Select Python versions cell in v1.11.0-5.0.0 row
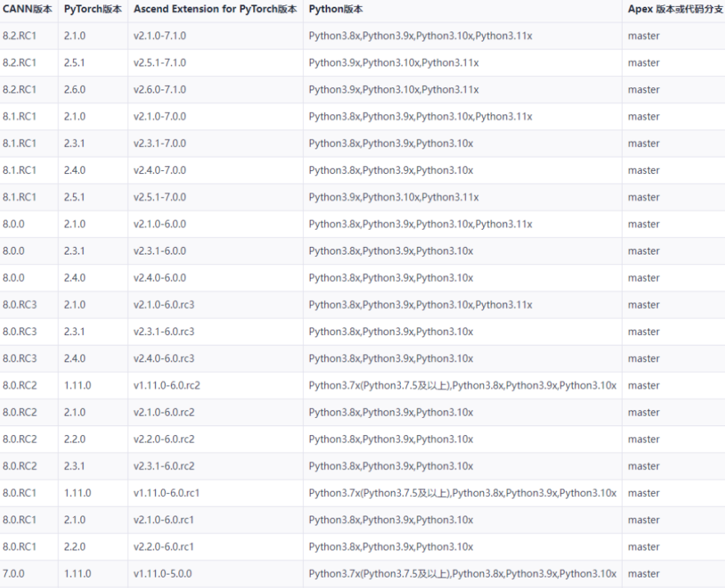This screenshot has width=725, height=588. pyautogui.click(x=462, y=574)
